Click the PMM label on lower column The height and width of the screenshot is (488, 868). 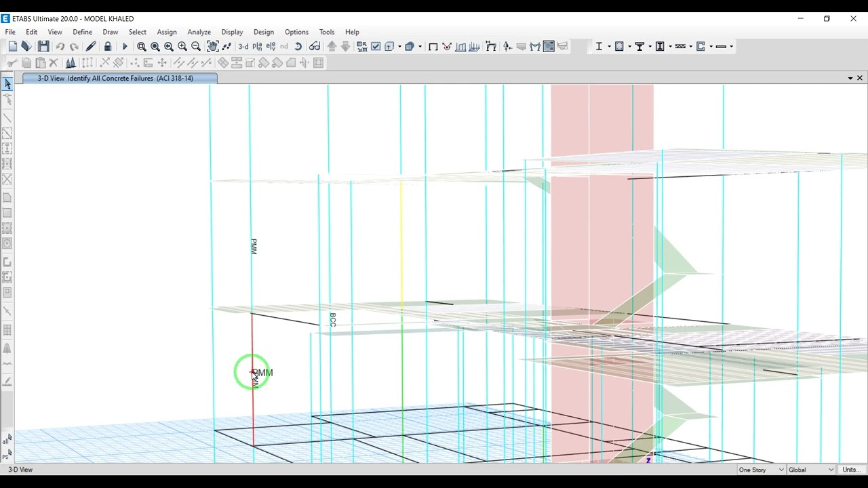pos(262,373)
